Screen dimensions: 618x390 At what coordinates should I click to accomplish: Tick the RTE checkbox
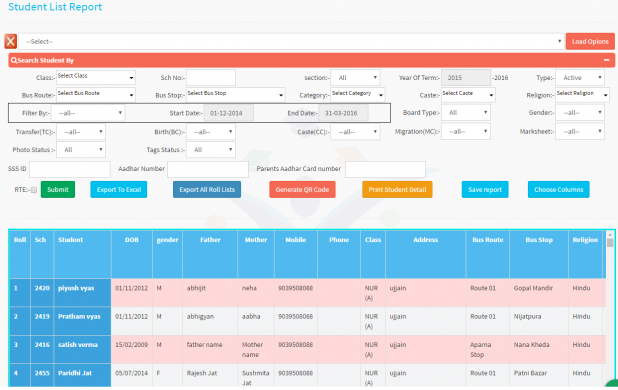[x=34, y=190]
